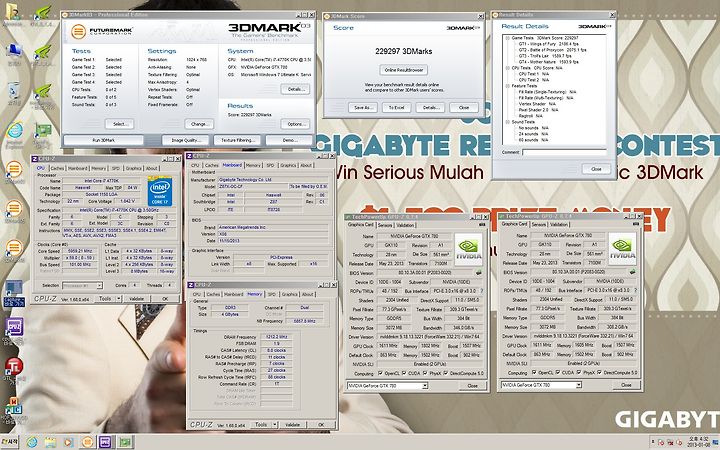The width and height of the screenshot is (720, 450).
Task: Toggle CUDA checkbox in left GPU-Z
Action: [404, 373]
